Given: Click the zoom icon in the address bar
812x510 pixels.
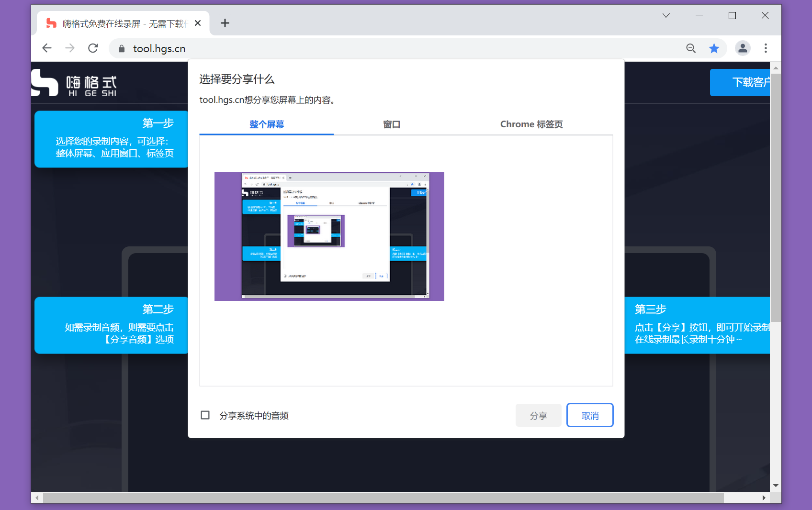Looking at the screenshot, I should [x=691, y=48].
